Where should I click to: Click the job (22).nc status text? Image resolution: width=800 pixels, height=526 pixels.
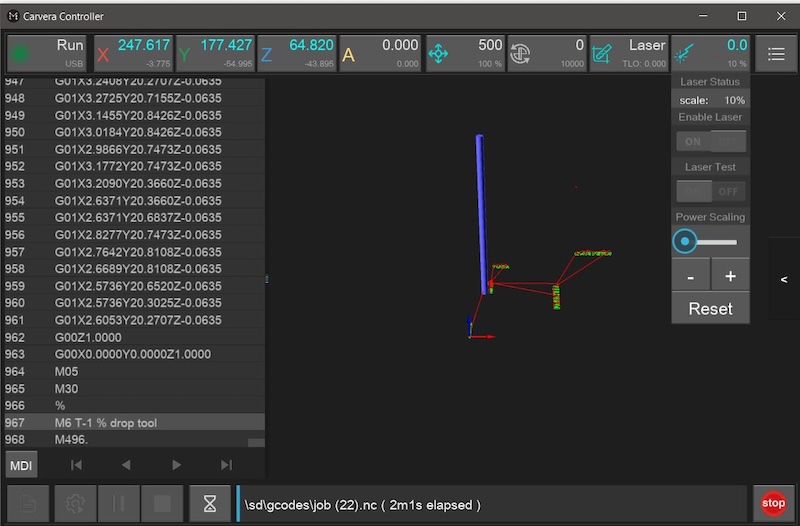click(362, 505)
